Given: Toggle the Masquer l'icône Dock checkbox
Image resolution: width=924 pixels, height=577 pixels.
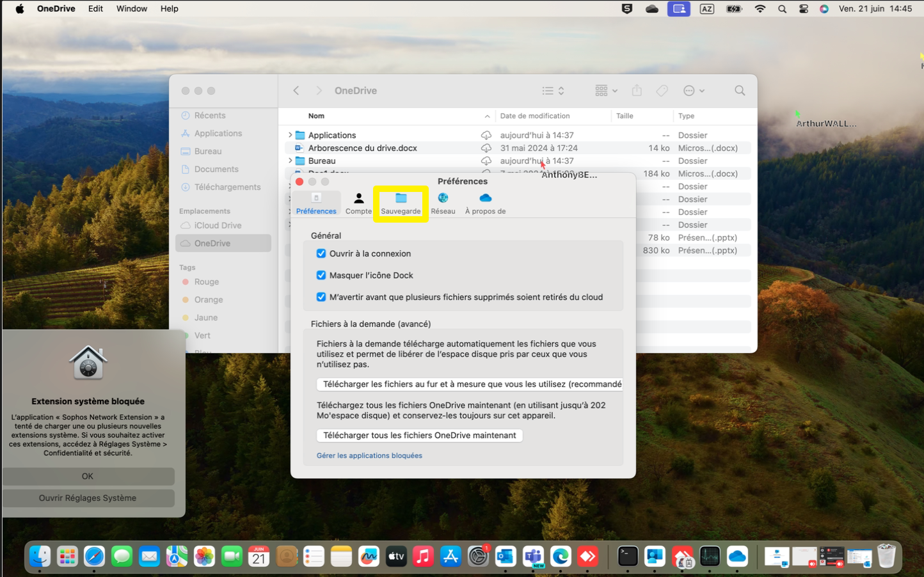Looking at the screenshot, I should [321, 275].
